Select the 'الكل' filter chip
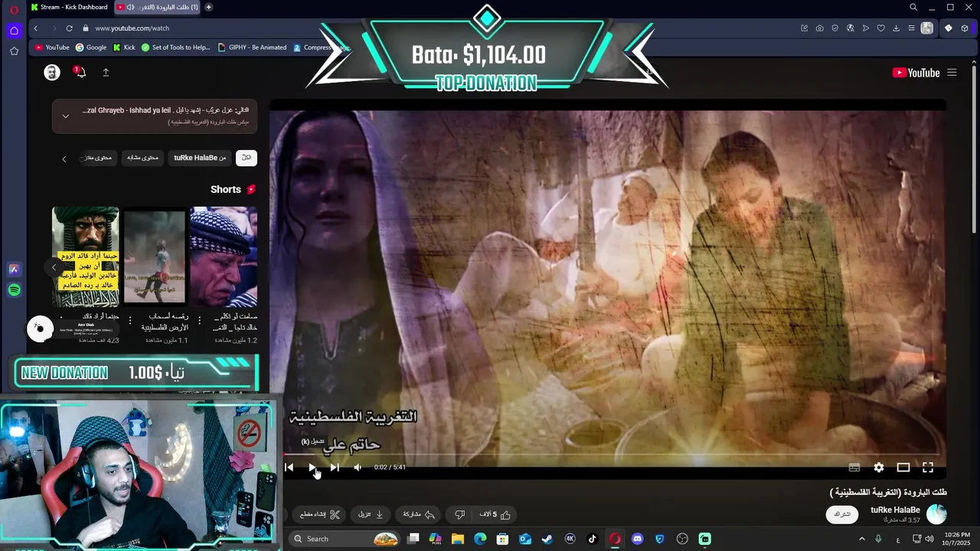Viewport: 980px width, 551px height. point(247,158)
